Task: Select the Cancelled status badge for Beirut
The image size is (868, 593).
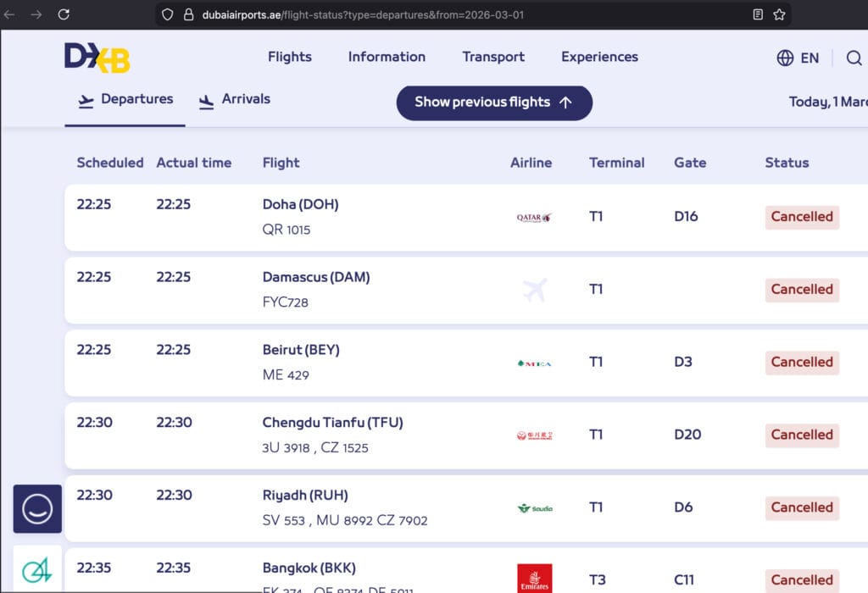Action: [x=801, y=362]
